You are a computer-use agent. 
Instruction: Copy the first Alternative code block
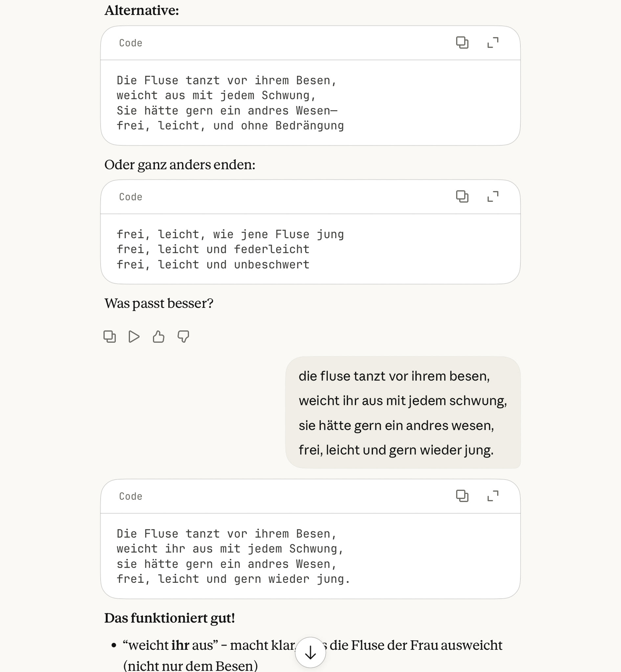[x=462, y=43]
